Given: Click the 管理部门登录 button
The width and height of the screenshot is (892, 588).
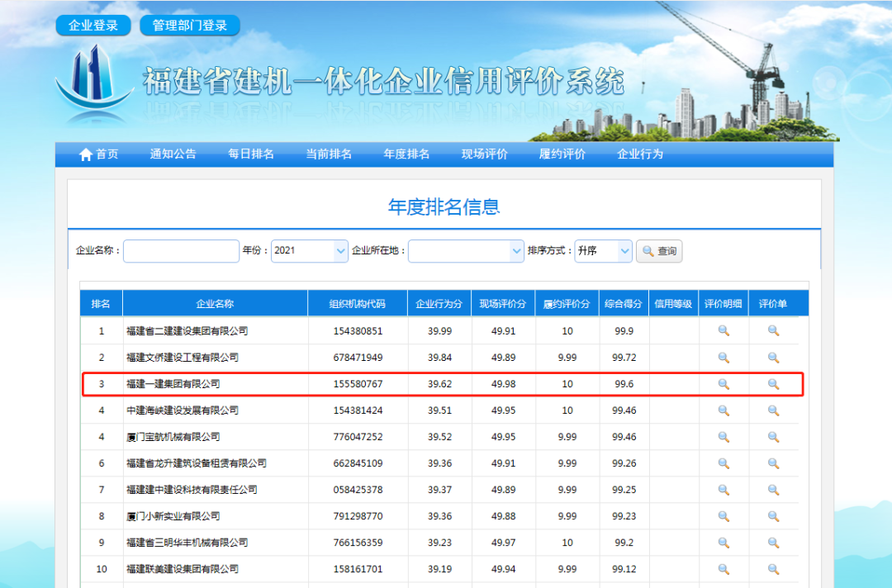Looking at the screenshot, I should (x=190, y=26).
